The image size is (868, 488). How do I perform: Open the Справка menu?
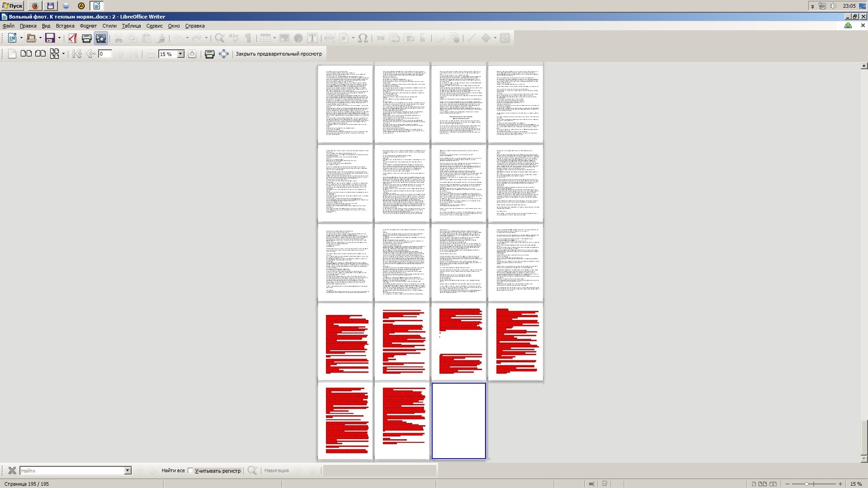coord(195,25)
